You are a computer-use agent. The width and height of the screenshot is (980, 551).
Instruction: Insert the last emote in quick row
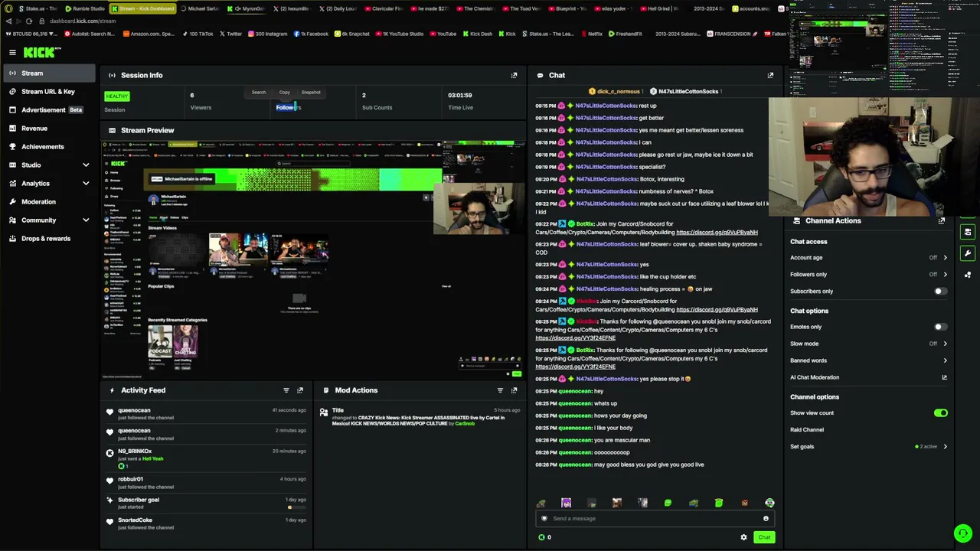click(769, 503)
